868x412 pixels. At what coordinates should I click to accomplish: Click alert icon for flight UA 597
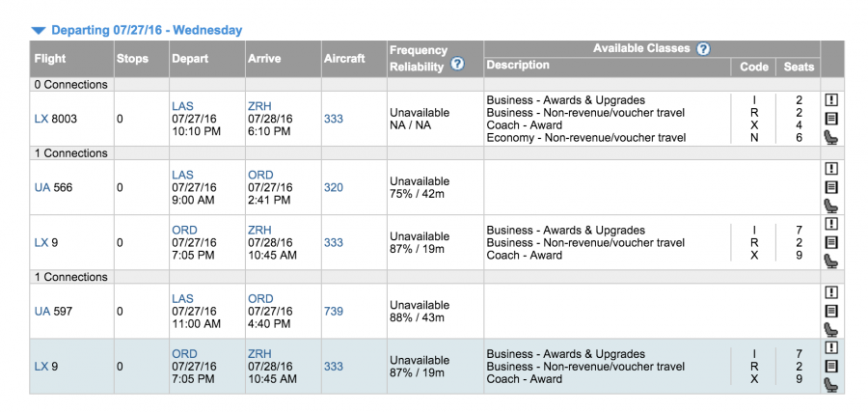[830, 292]
